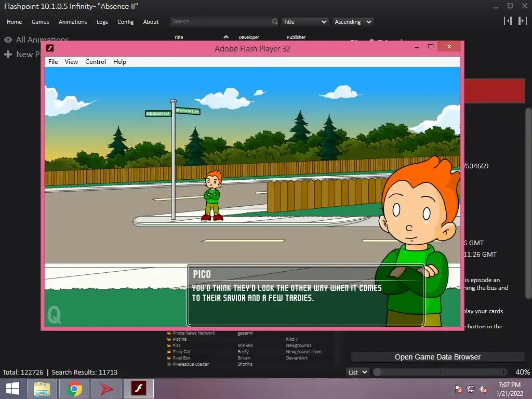Switch to Flashpoint Games tab
Viewport: 532px width, 399px height.
40,22
